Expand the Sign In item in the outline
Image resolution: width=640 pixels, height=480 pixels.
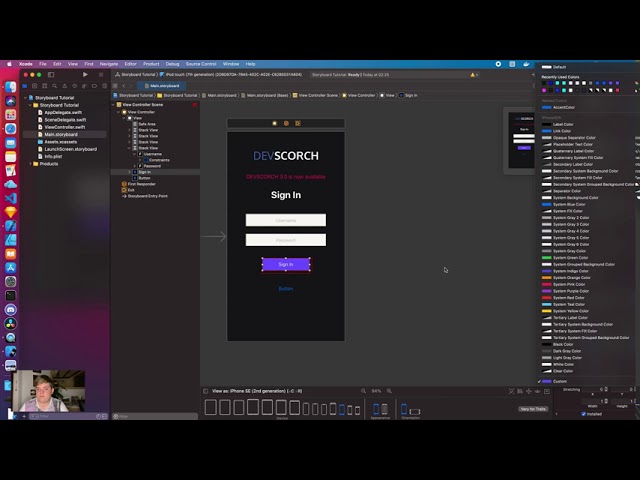[x=129, y=172]
